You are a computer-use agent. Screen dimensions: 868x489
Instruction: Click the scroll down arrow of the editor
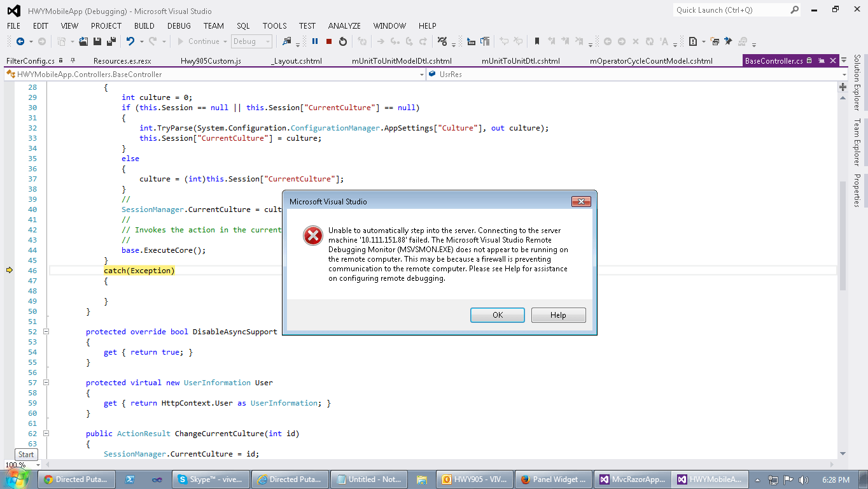(843, 453)
